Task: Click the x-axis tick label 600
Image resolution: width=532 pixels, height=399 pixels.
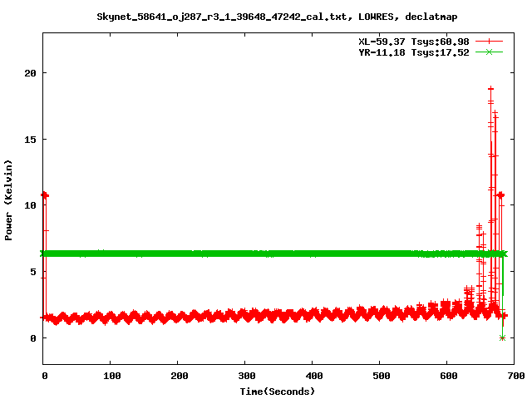Action: pos(449,376)
